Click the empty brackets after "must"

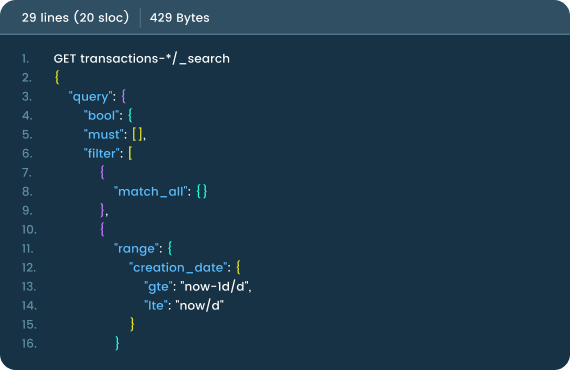(x=138, y=134)
